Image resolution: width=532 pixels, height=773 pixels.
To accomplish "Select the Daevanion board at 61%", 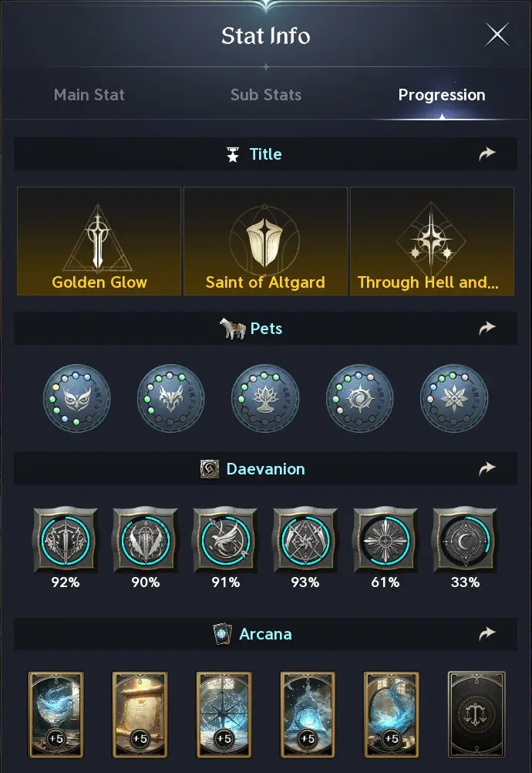I will tap(385, 542).
